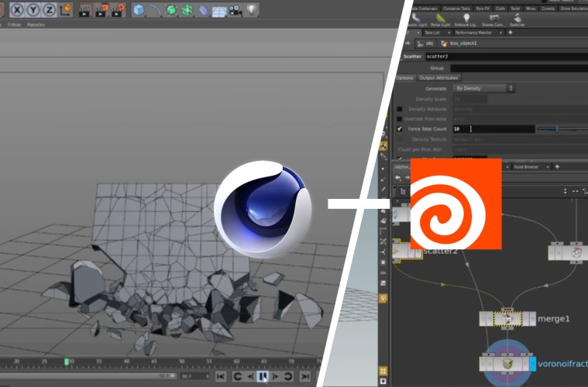Switch to the Performance Monitor pane tab

coord(473,33)
